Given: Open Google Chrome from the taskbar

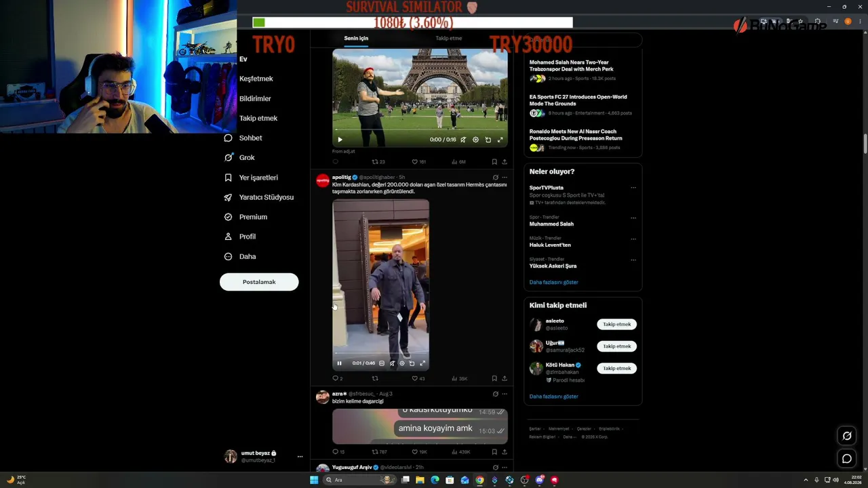Looking at the screenshot, I should click(x=479, y=480).
